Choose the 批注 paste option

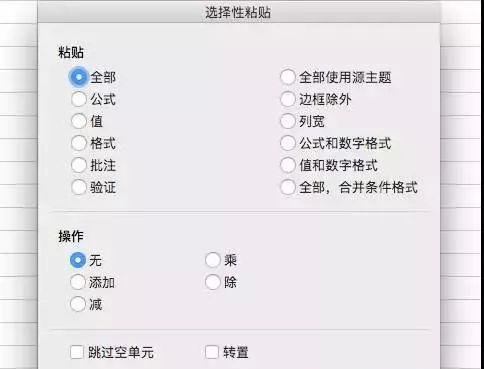tap(79, 165)
